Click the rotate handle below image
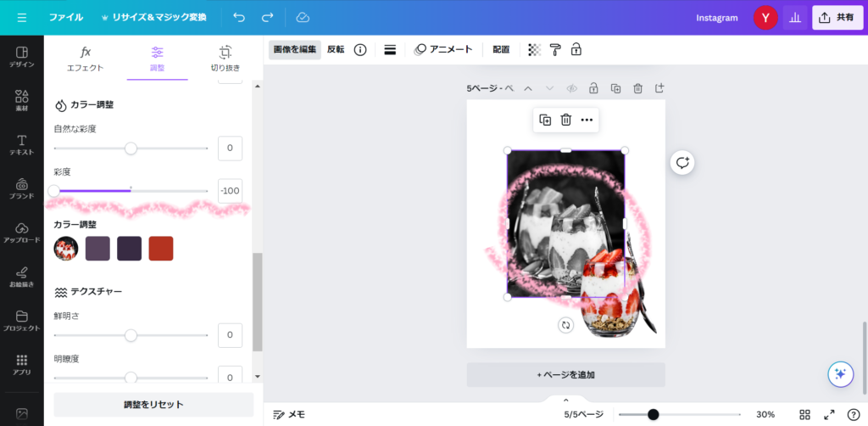This screenshot has height=426, width=868. (x=565, y=325)
